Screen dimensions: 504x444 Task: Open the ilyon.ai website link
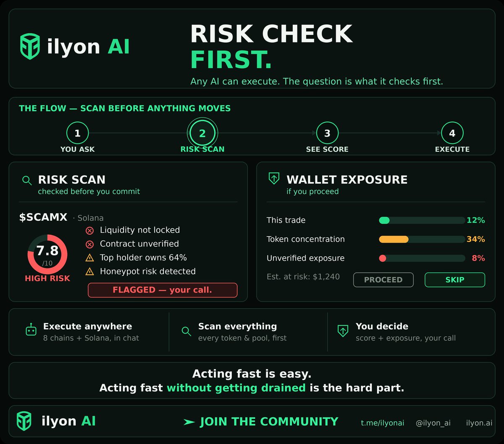pos(479,423)
